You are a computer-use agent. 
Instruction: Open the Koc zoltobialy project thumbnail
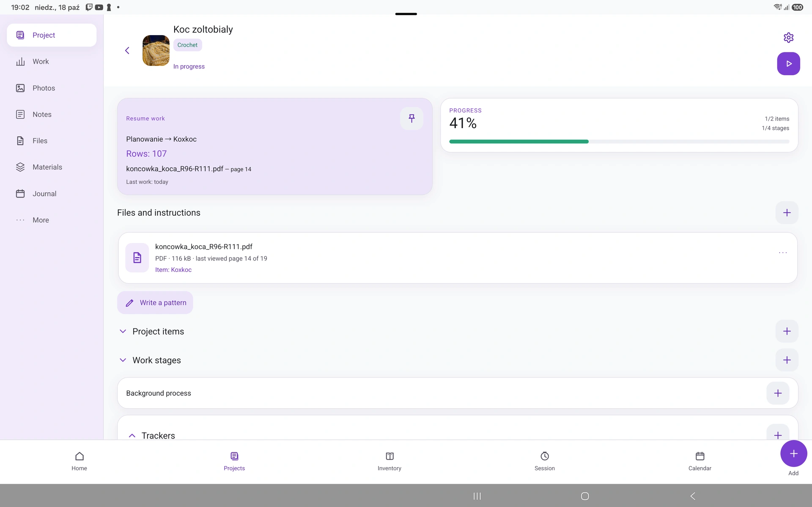click(x=156, y=50)
